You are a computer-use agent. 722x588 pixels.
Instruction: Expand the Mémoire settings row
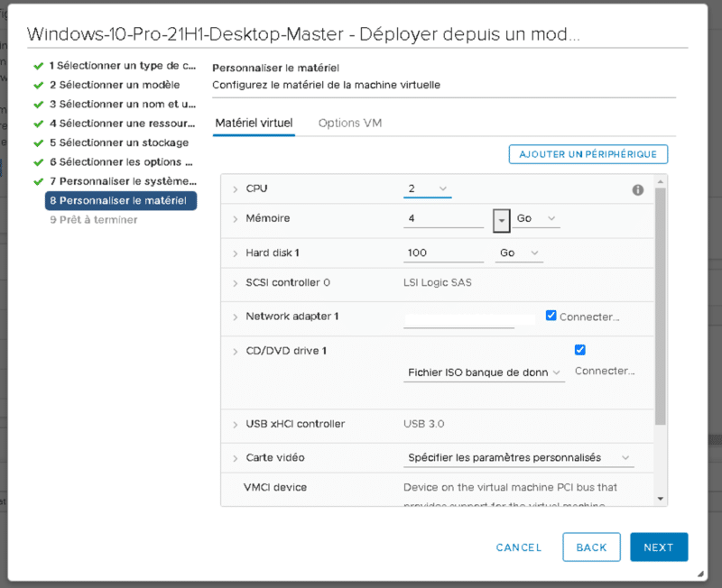(x=236, y=219)
